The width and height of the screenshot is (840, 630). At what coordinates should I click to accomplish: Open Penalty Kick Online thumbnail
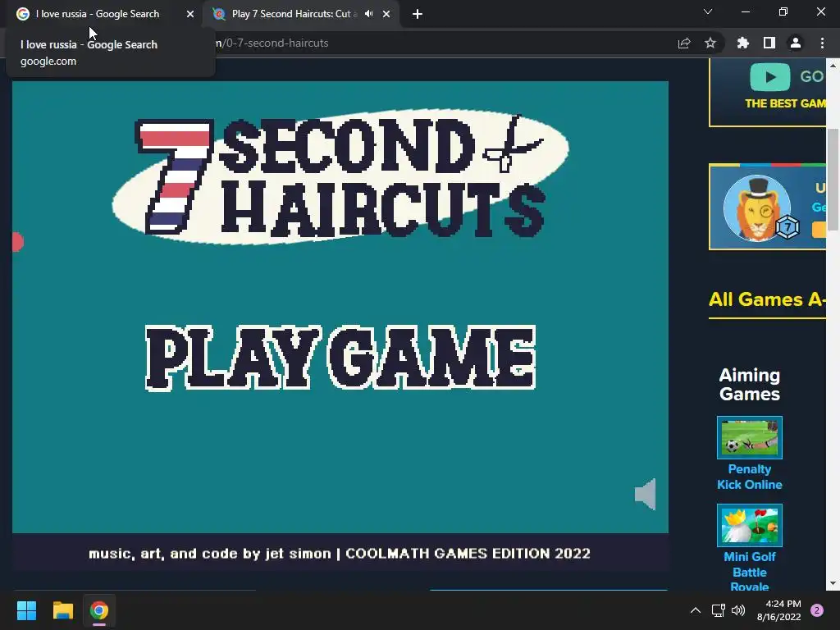point(750,438)
